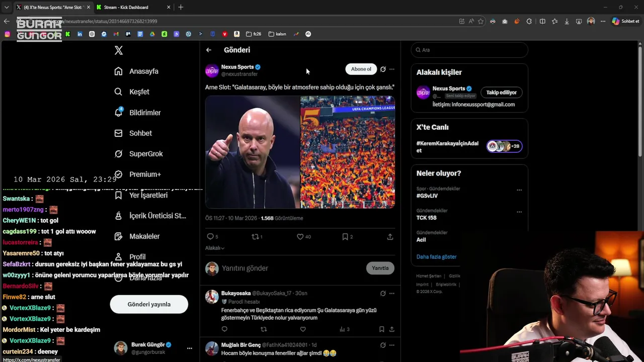Open more options on Muğlalı Bir Genç reply
Viewport: 644px width, 362px height.
point(392,345)
